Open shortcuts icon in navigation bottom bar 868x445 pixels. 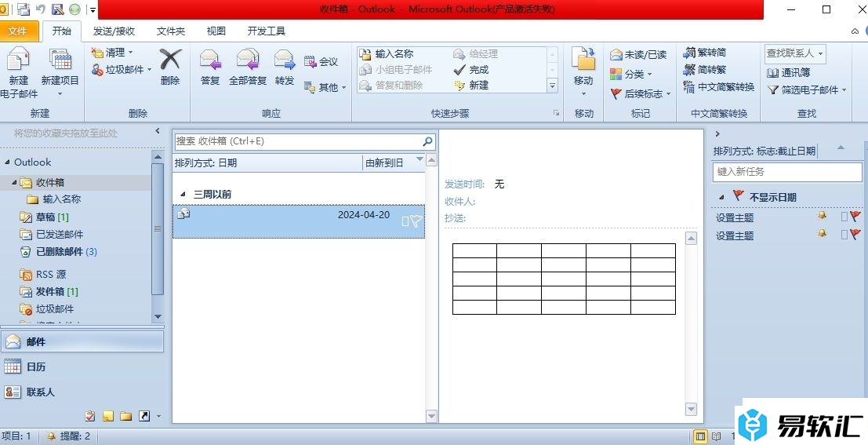coord(144,416)
